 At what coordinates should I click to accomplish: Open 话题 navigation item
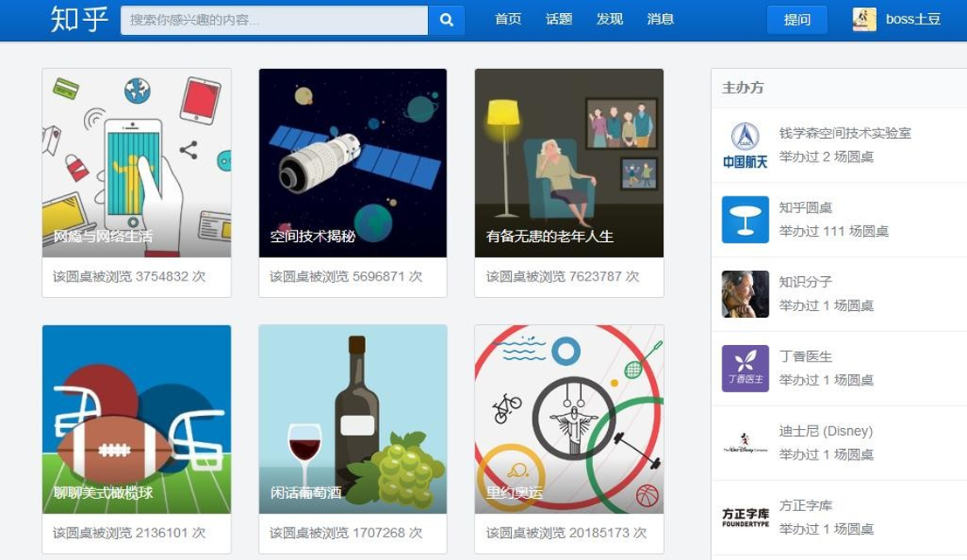point(559,19)
